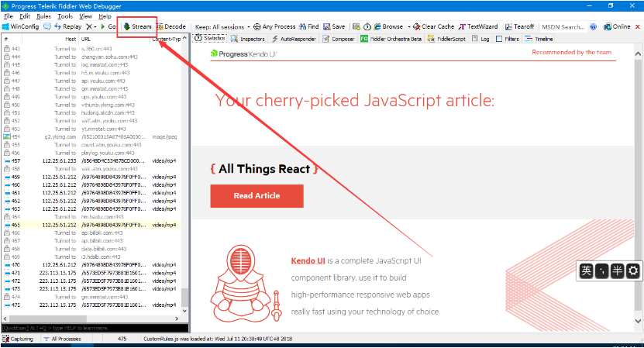
Task: Select session 443 tunnel to s.360.cn
Action: coord(91,49)
